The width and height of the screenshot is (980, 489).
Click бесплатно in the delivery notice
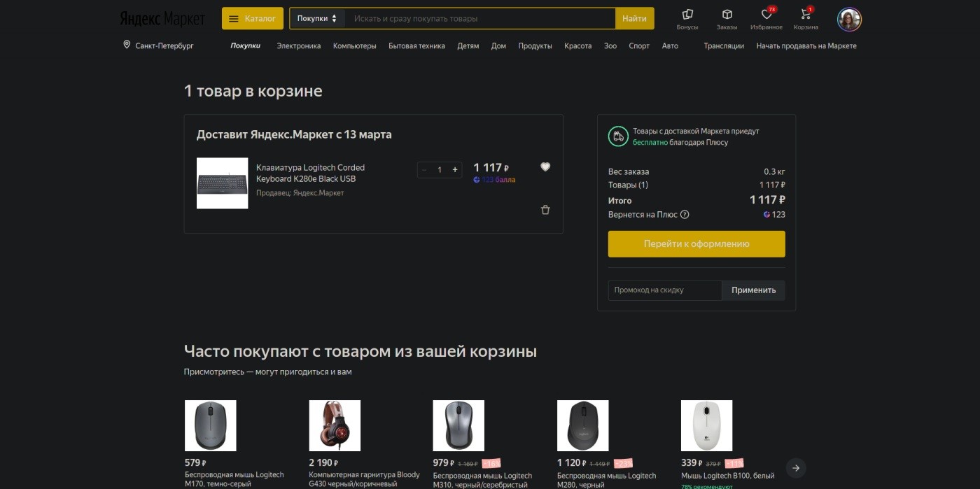point(650,142)
